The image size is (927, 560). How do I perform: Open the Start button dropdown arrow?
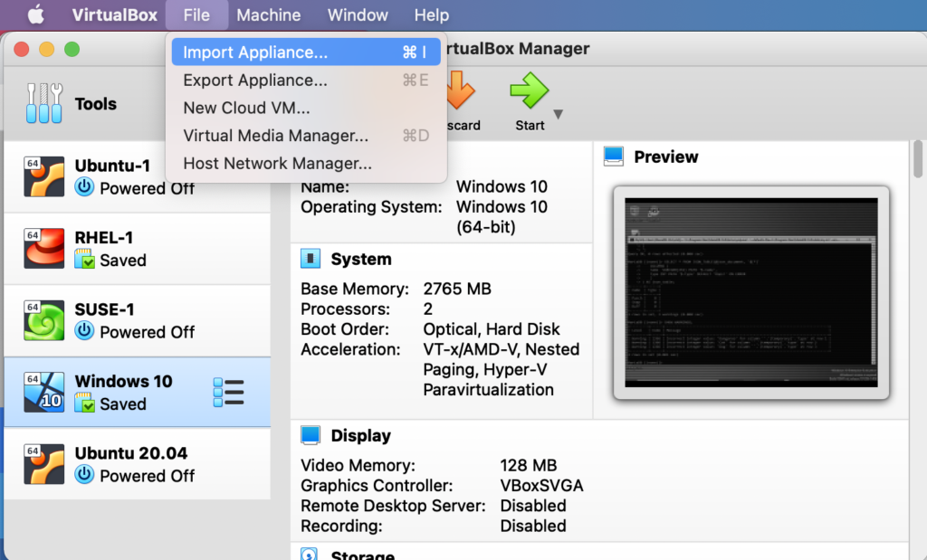[x=558, y=114]
